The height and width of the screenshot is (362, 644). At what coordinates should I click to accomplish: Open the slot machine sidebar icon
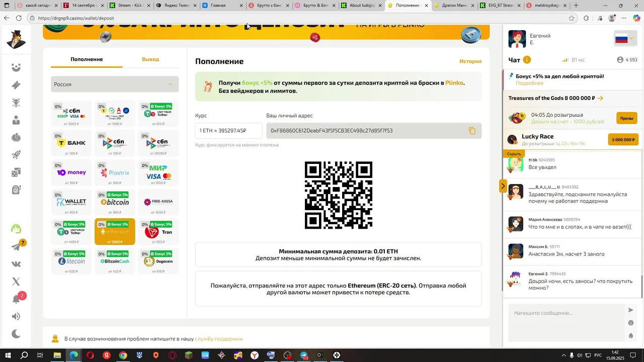point(16,190)
